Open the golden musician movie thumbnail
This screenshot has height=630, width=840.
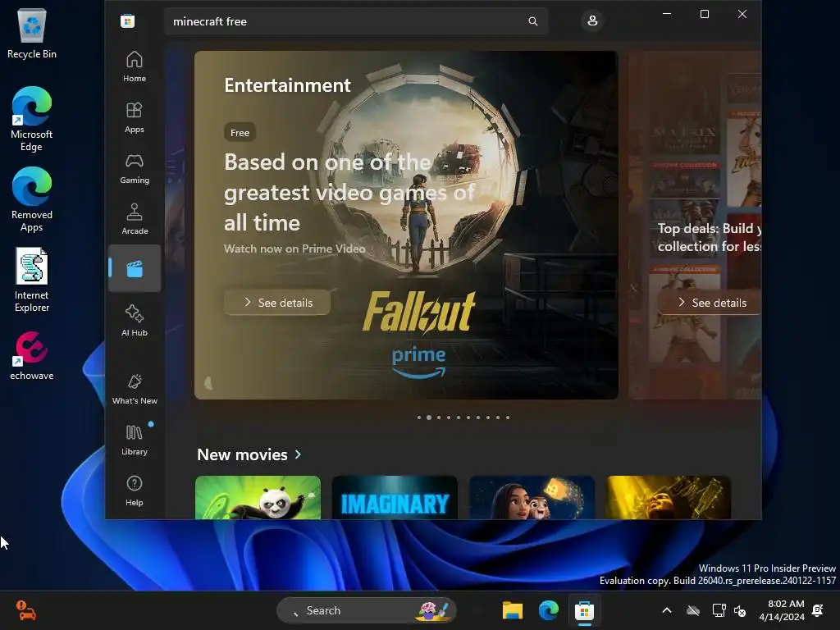tap(669, 498)
